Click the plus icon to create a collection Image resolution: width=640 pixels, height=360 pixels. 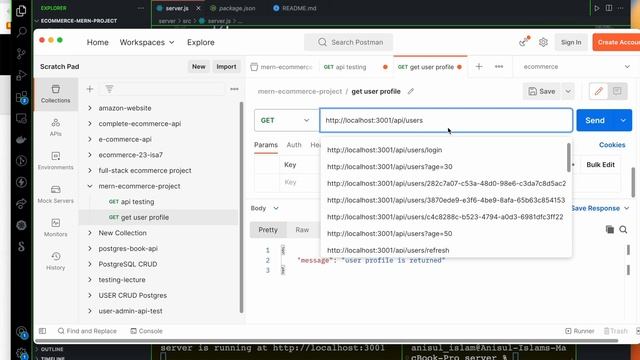90,89
